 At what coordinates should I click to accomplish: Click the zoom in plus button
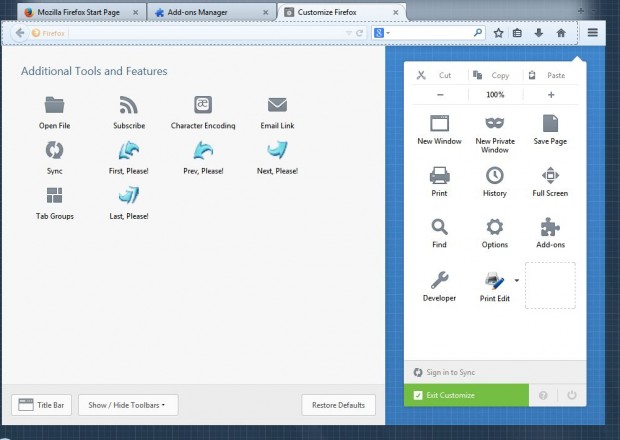(551, 95)
